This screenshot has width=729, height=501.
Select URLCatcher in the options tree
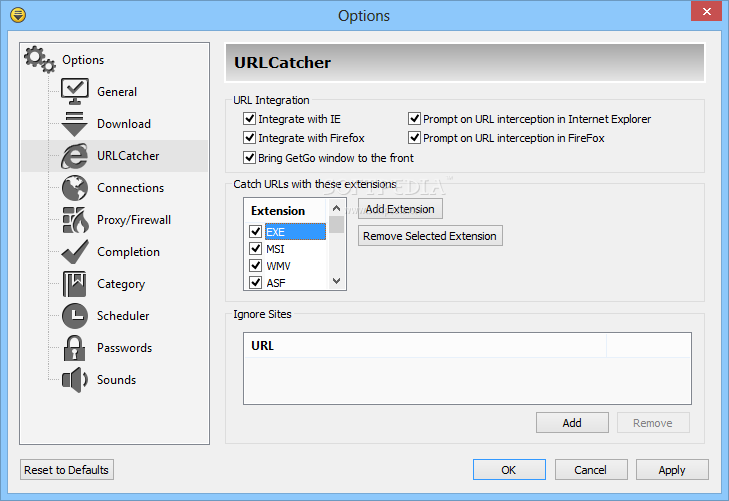(128, 156)
